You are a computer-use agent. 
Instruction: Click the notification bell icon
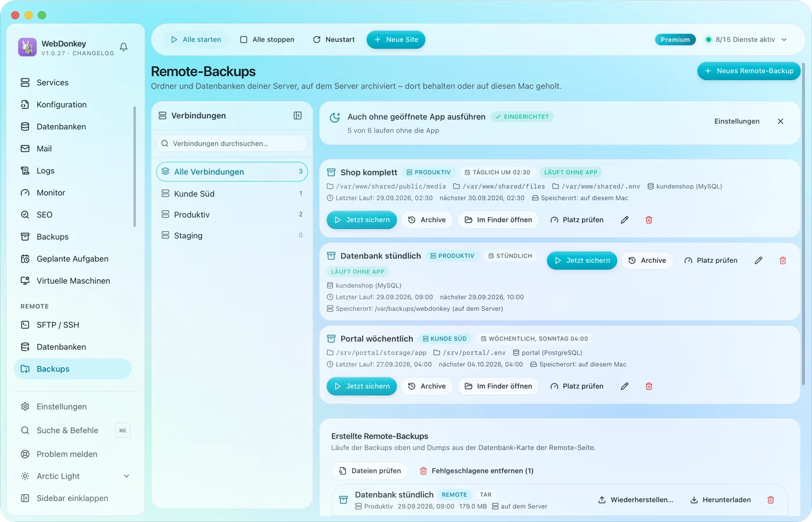124,47
